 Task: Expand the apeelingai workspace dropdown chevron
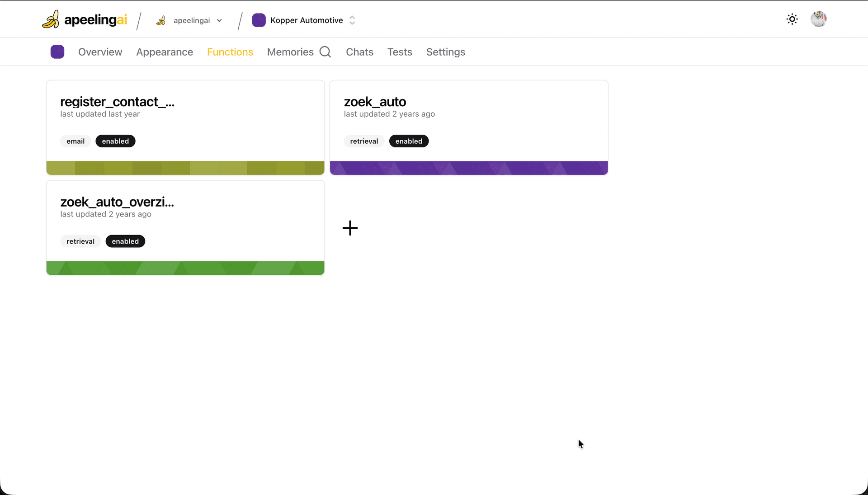tap(219, 20)
